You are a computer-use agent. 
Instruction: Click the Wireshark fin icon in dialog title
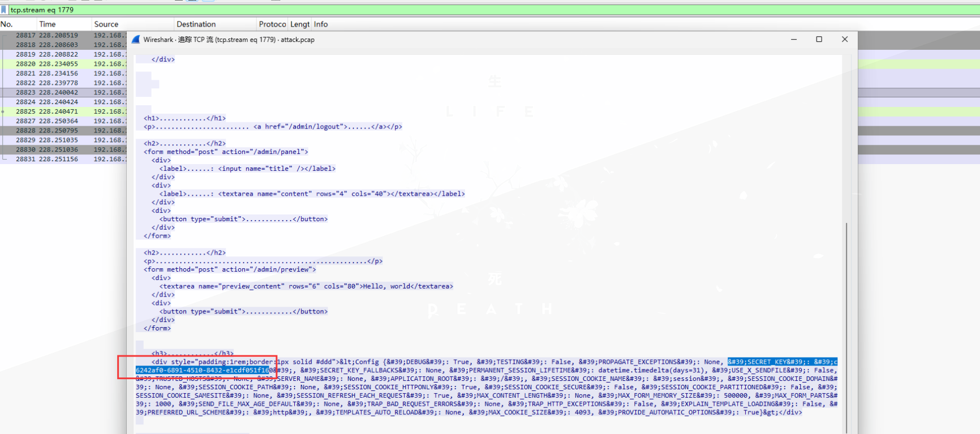point(136,40)
